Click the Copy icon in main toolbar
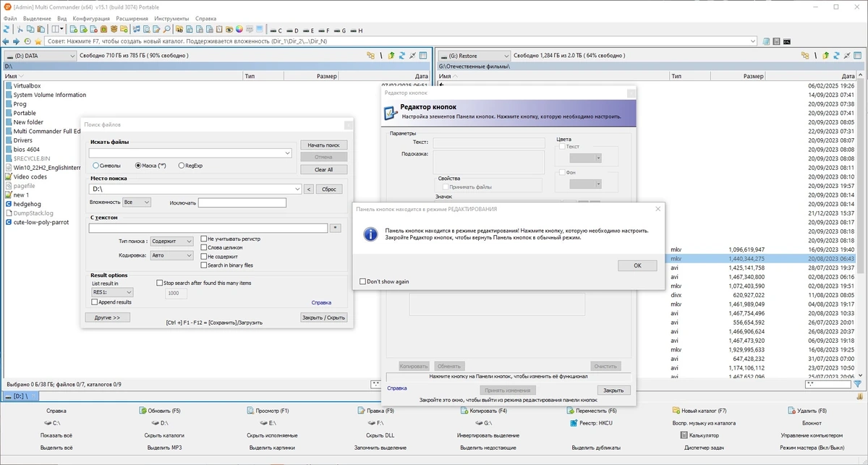This screenshot has width=868, height=465. (x=30, y=30)
